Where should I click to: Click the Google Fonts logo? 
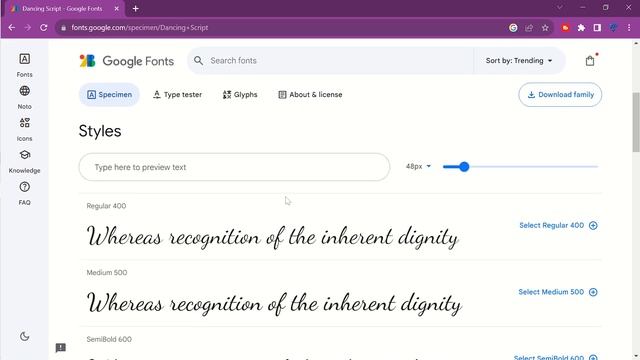[x=127, y=61]
